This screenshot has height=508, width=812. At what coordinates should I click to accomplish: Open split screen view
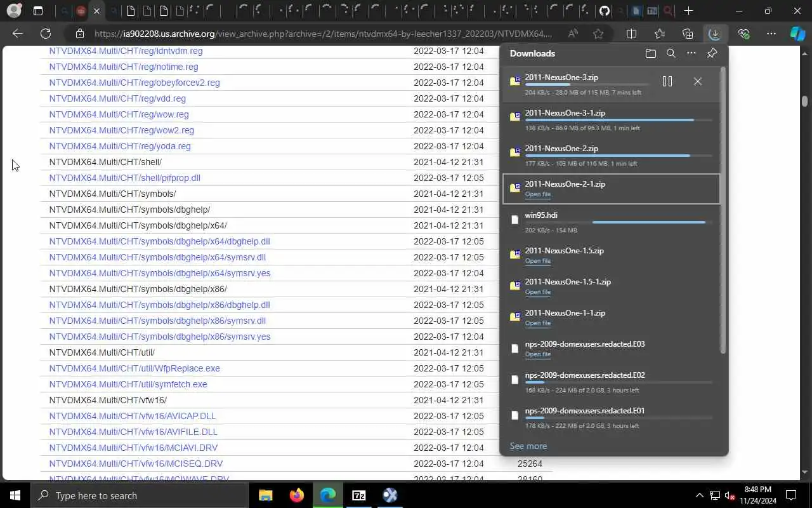tap(631, 34)
